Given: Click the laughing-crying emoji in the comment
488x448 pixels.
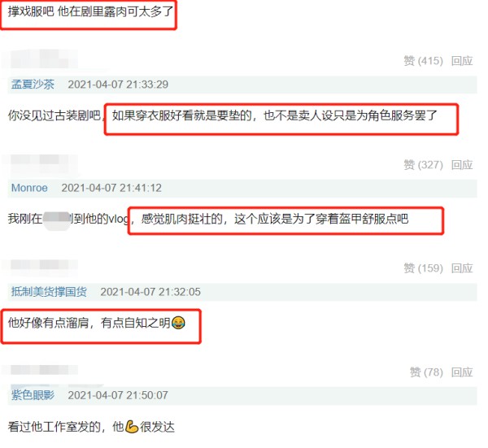Looking at the screenshot, I should point(178,323).
